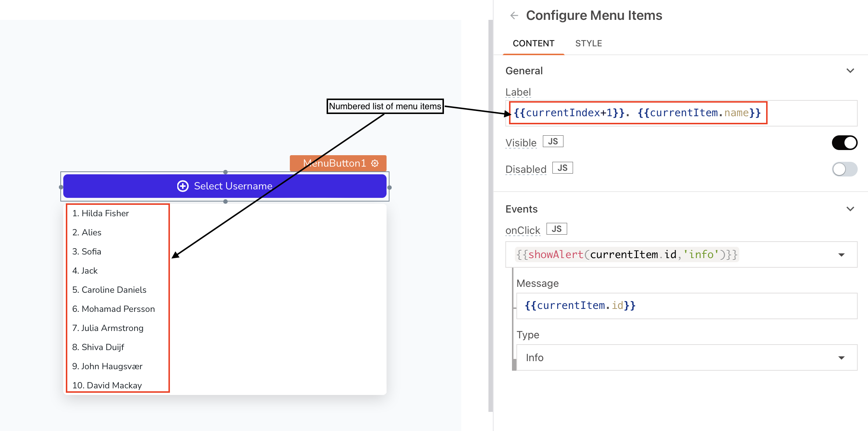Collapse the Events section chevron
This screenshot has width=868, height=431.
[x=850, y=209]
